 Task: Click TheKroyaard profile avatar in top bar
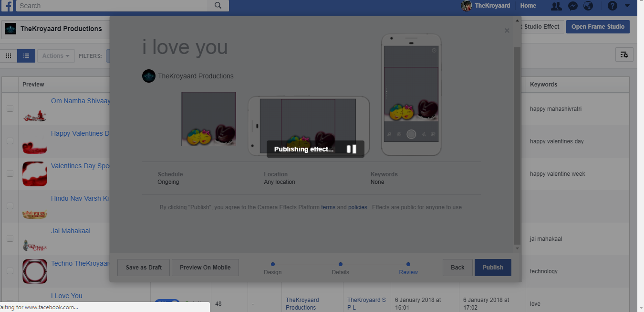[467, 6]
